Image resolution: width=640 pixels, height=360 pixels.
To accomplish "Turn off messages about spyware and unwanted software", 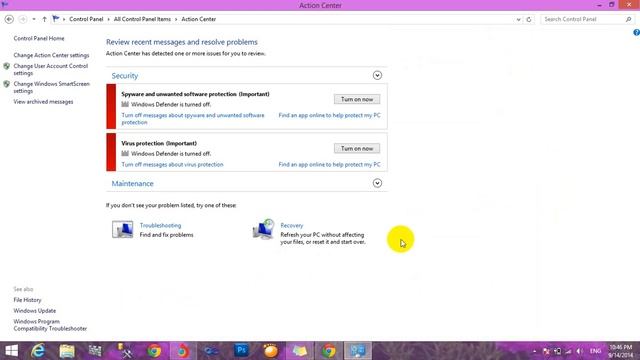I will click(193, 119).
